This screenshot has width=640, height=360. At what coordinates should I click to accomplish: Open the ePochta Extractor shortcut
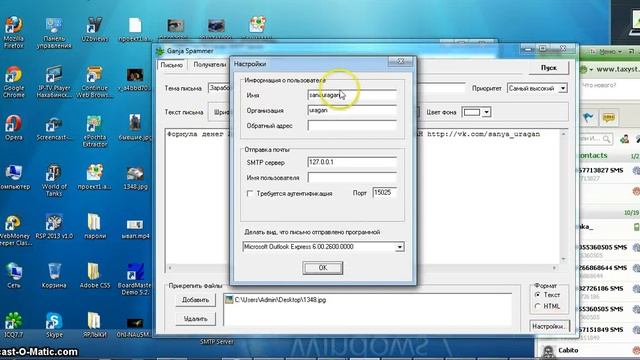[95, 131]
